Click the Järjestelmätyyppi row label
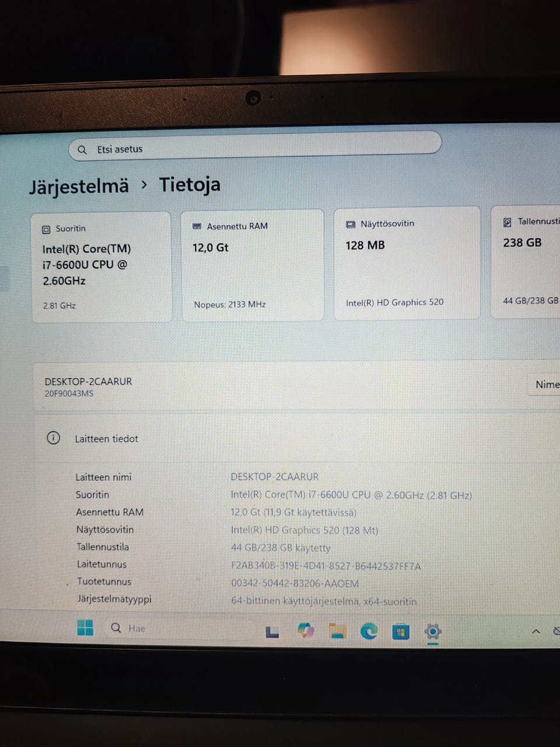 [x=114, y=599]
